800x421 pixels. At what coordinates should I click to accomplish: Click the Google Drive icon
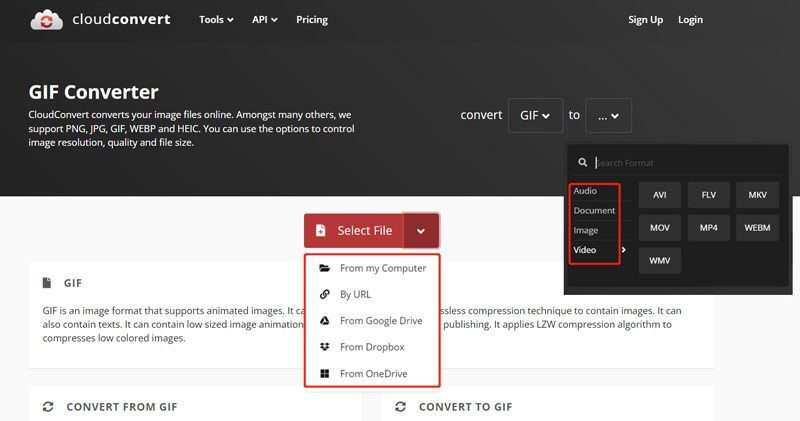pyautogui.click(x=324, y=320)
